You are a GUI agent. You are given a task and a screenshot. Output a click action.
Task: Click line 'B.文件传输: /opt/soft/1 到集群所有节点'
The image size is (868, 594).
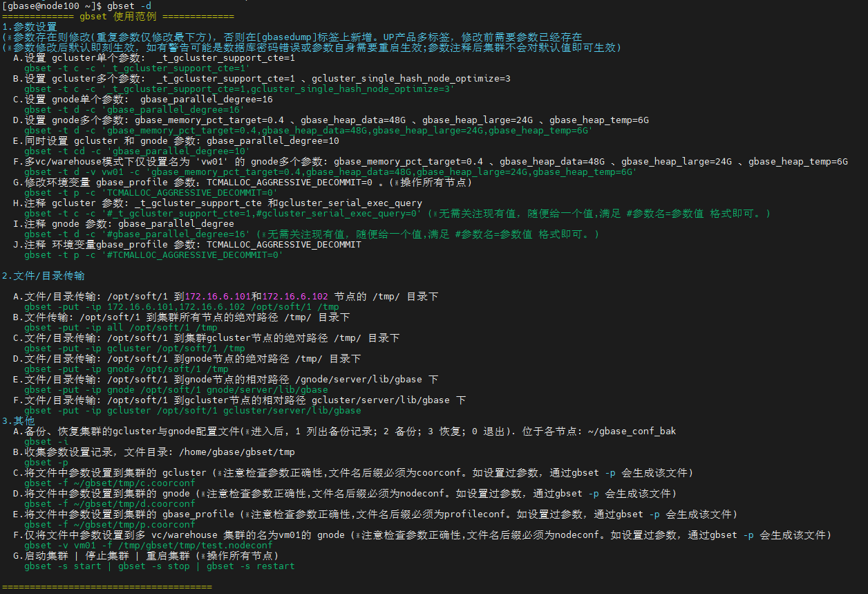(182, 317)
